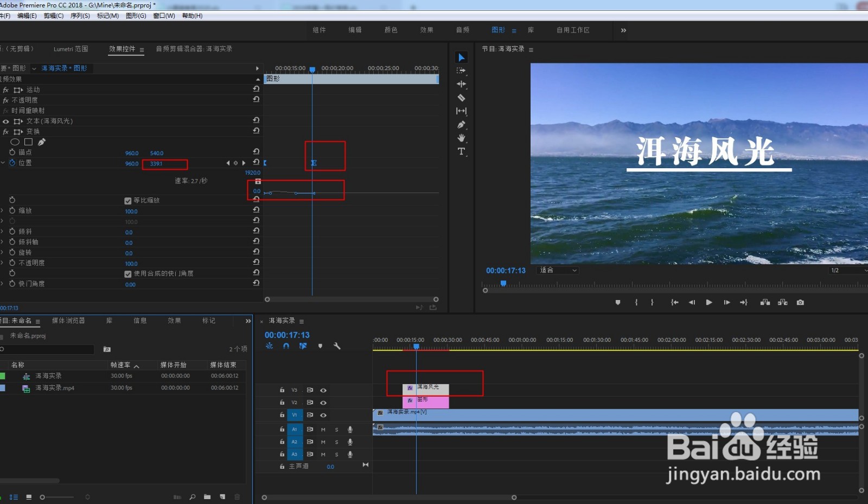Open the 适合 zoom level dropdown

click(558, 270)
